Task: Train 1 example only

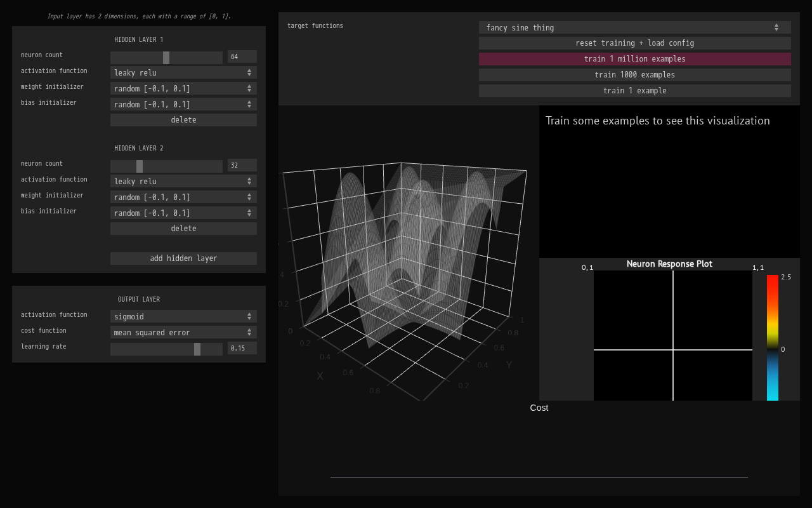Action: (x=634, y=91)
